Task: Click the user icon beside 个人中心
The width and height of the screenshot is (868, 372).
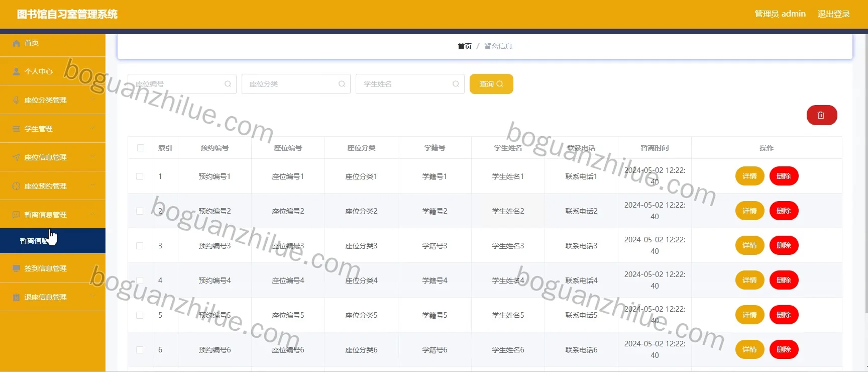Action: 16,72
